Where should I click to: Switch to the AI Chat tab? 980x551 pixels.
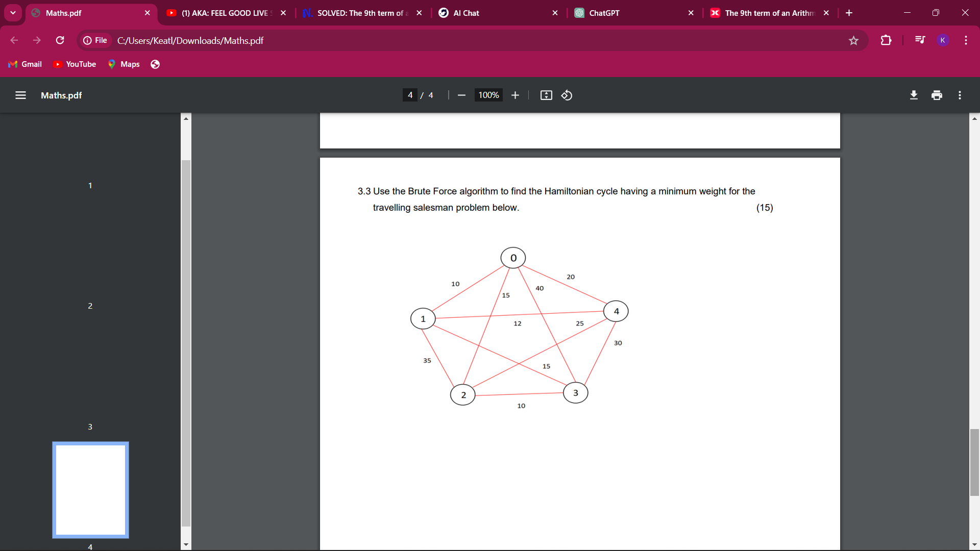point(466,13)
